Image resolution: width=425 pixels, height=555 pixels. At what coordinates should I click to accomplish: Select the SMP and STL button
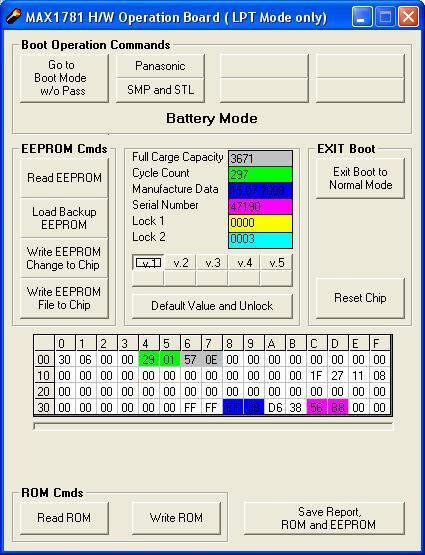(x=160, y=90)
